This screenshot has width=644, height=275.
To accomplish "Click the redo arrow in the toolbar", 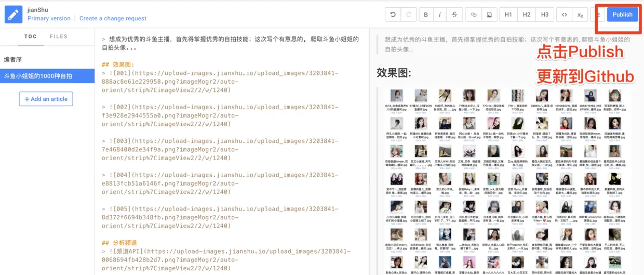I will 408,15.
